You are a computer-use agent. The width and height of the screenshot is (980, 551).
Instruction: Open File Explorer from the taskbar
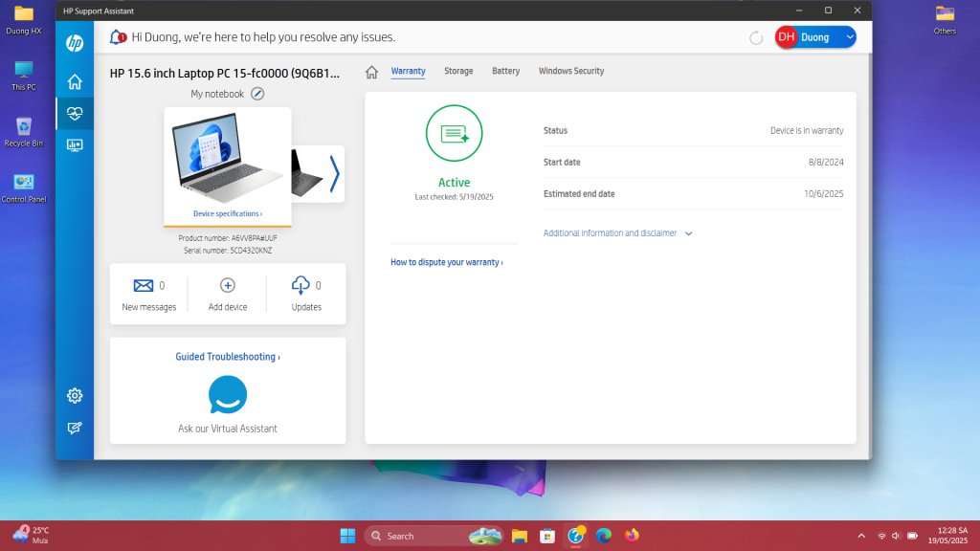tap(520, 536)
